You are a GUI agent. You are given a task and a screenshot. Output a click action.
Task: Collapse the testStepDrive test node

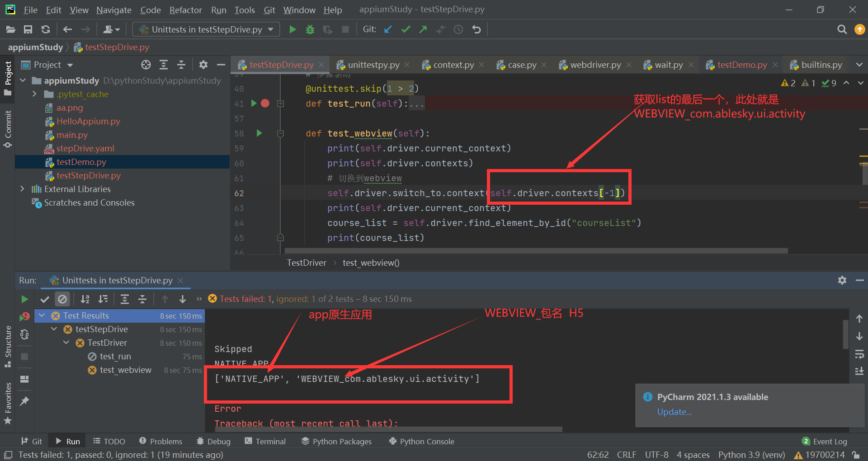click(x=54, y=329)
